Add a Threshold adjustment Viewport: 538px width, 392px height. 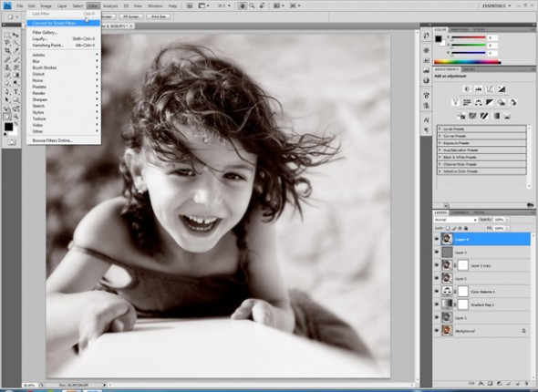coord(484,116)
